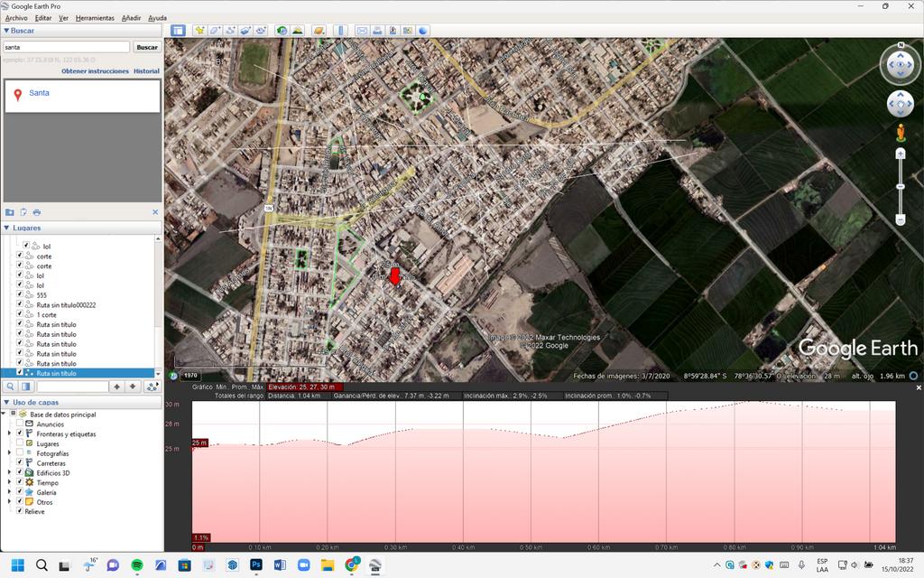
Task: Click the Print toolbar icon
Action: tap(377, 31)
